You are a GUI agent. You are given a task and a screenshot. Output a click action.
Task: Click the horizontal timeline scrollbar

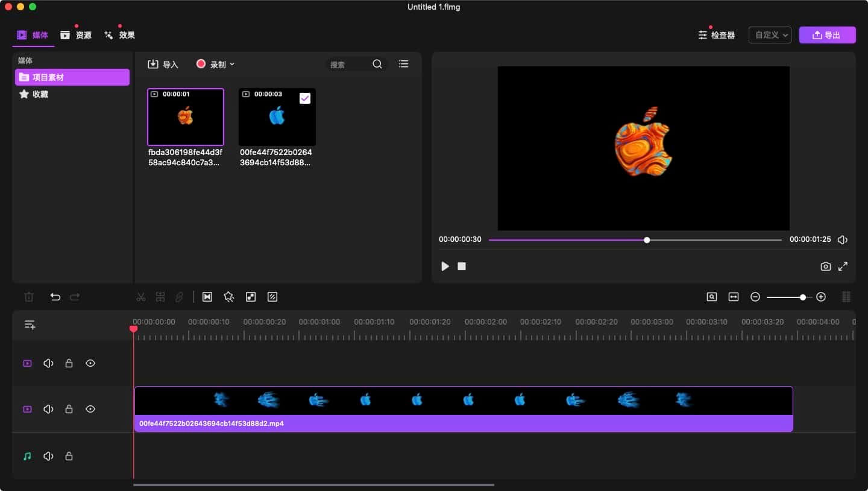tap(313, 484)
